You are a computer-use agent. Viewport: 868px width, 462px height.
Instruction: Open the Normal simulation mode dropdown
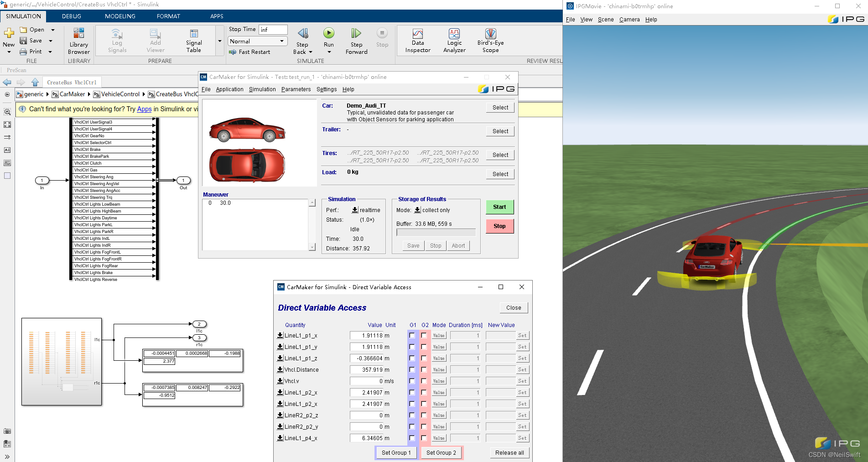point(257,41)
